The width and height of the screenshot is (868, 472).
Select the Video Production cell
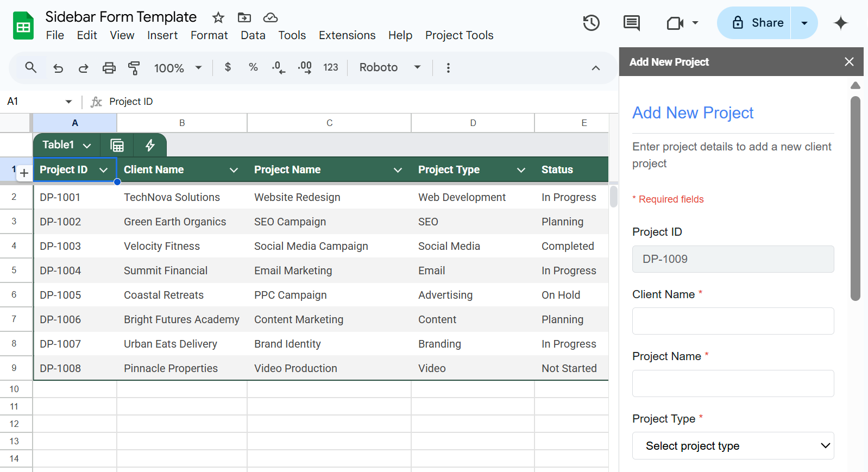click(x=329, y=368)
